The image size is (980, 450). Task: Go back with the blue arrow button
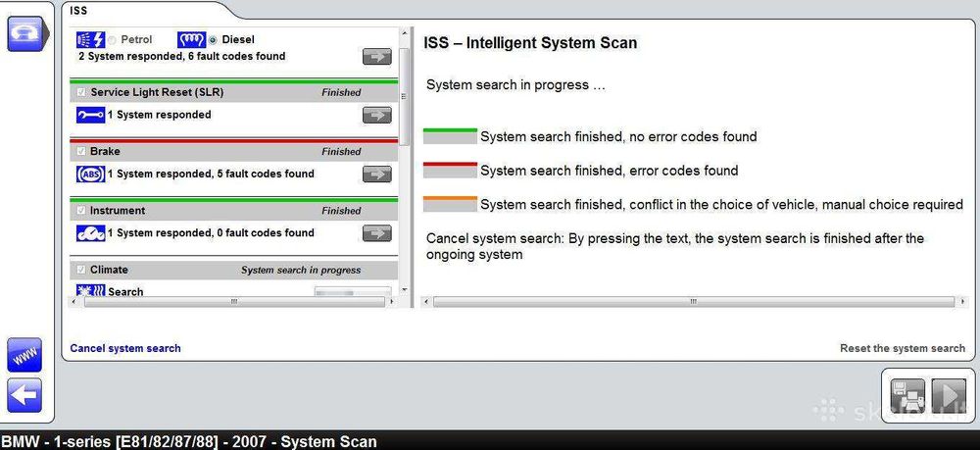[x=24, y=396]
